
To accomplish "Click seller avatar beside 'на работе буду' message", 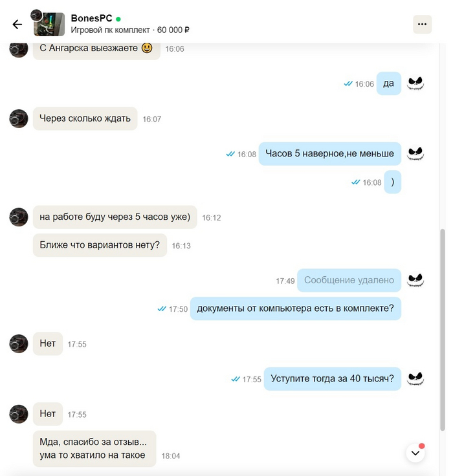I will [19, 217].
